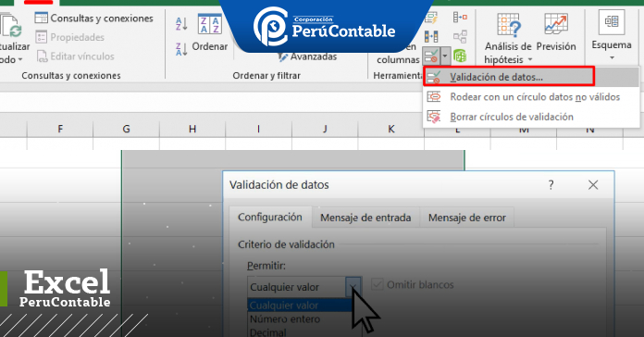Click the Editar vínculos button

[x=75, y=56]
